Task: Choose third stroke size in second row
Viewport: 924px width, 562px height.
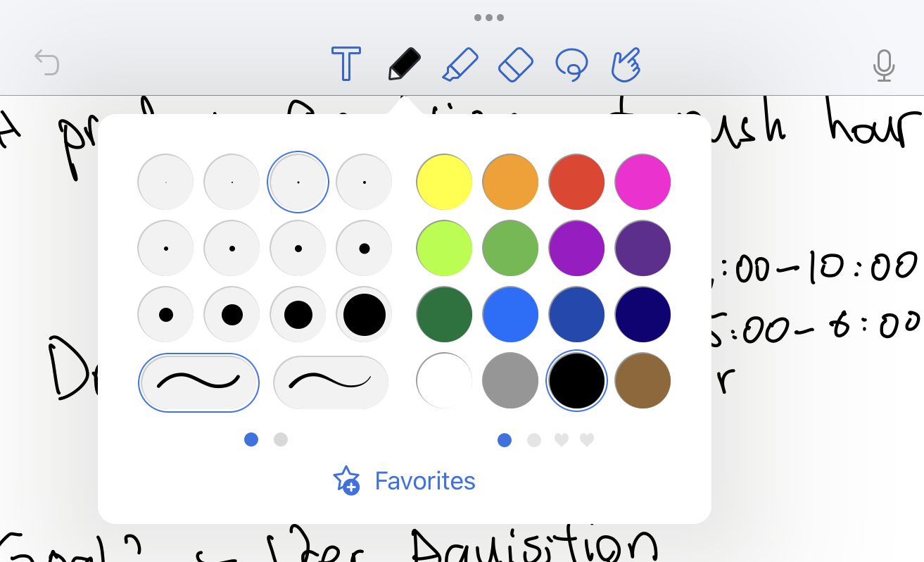Action: pyautogui.click(x=298, y=249)
